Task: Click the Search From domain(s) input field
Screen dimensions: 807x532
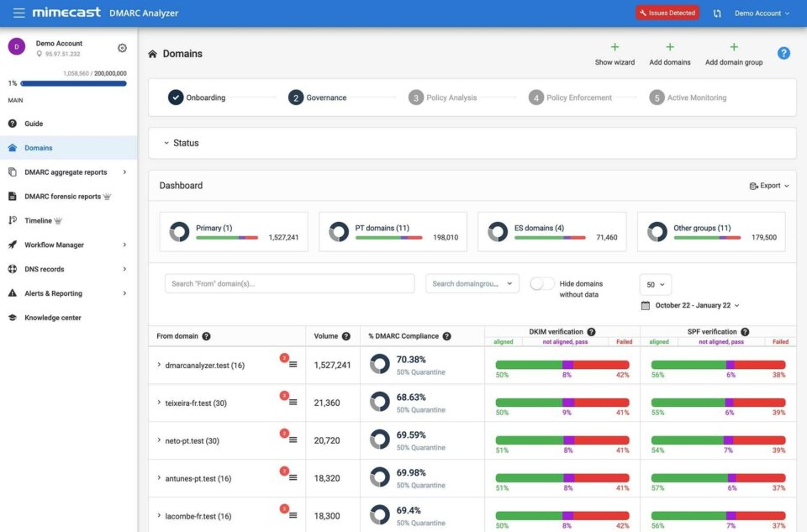Action: (289, 284)
